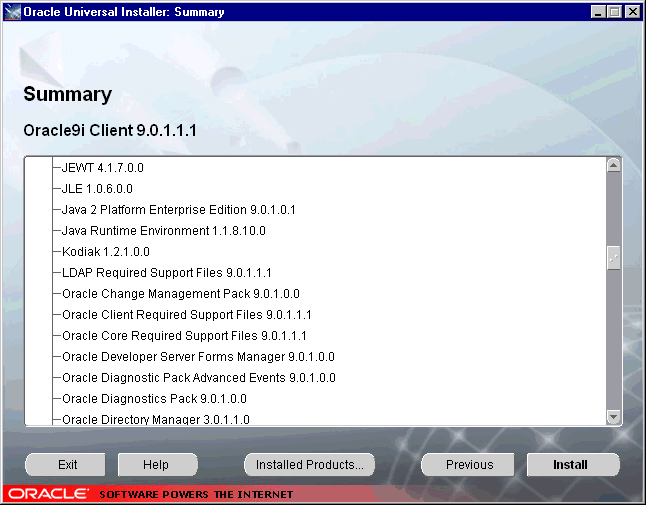Select Java 2 Platform Enterprise Edition row

pos(178,210)
